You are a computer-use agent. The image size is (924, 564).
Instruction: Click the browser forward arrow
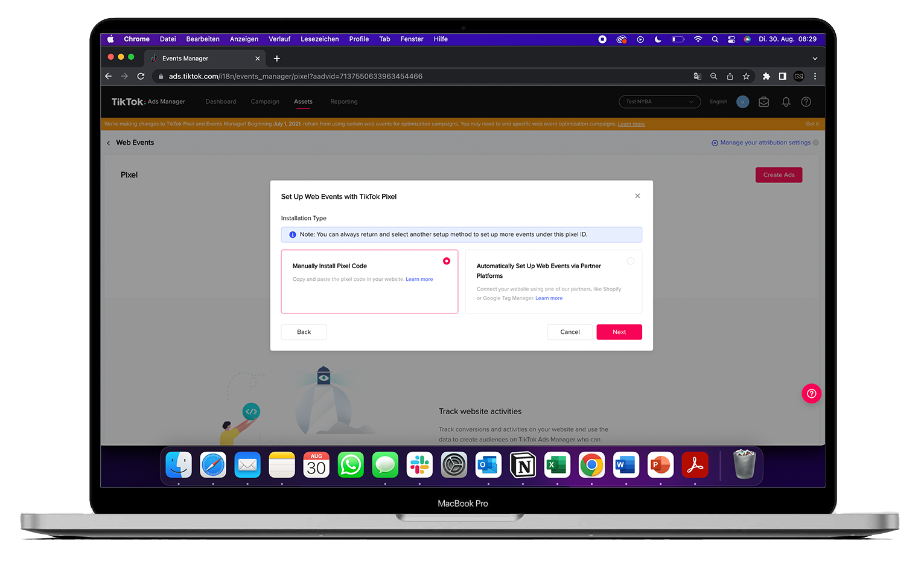click(124, 76)
